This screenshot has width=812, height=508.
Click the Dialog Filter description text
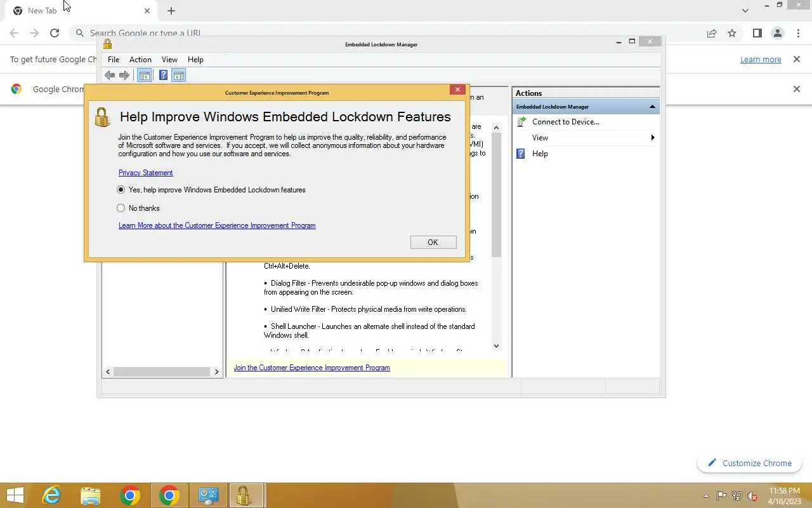point(371,288)
